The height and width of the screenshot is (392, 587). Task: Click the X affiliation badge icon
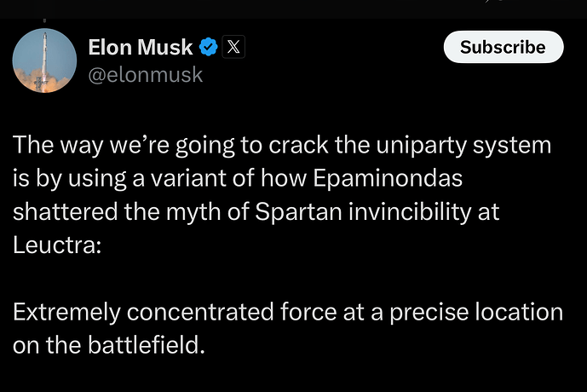pyautogui.click(x=233, y=47)
